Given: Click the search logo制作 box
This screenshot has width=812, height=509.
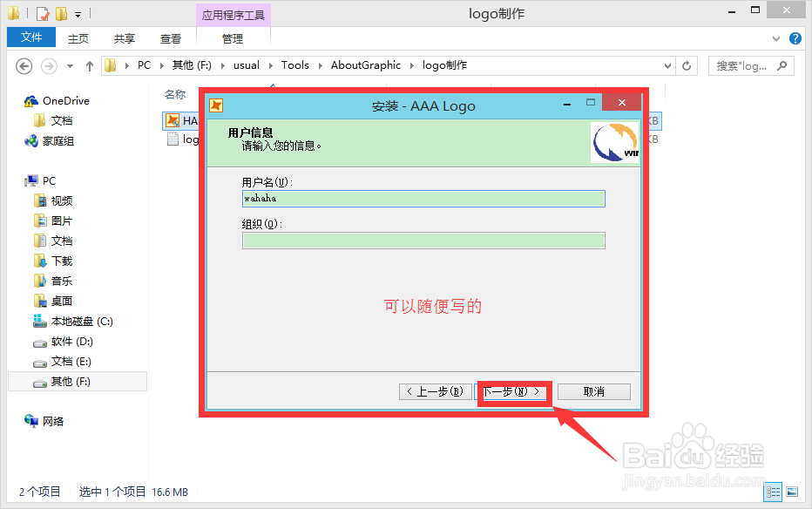Looking at the screenshot, I should pyautogui.click(x=751, y=65).
